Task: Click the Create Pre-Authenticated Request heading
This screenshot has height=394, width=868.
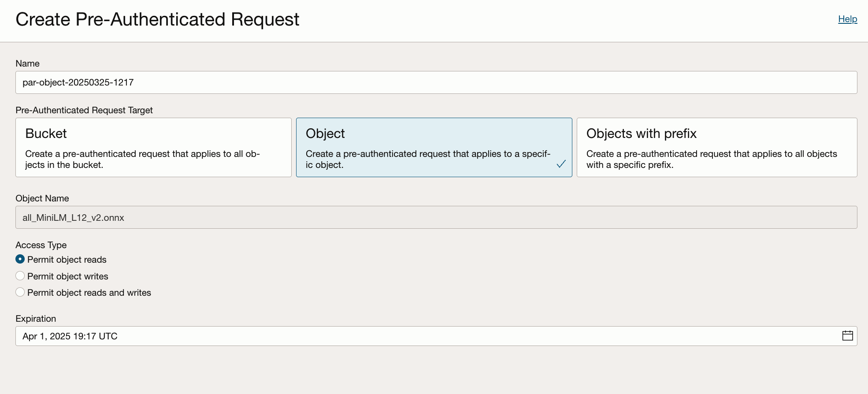Action: click(x=157, y=20)
